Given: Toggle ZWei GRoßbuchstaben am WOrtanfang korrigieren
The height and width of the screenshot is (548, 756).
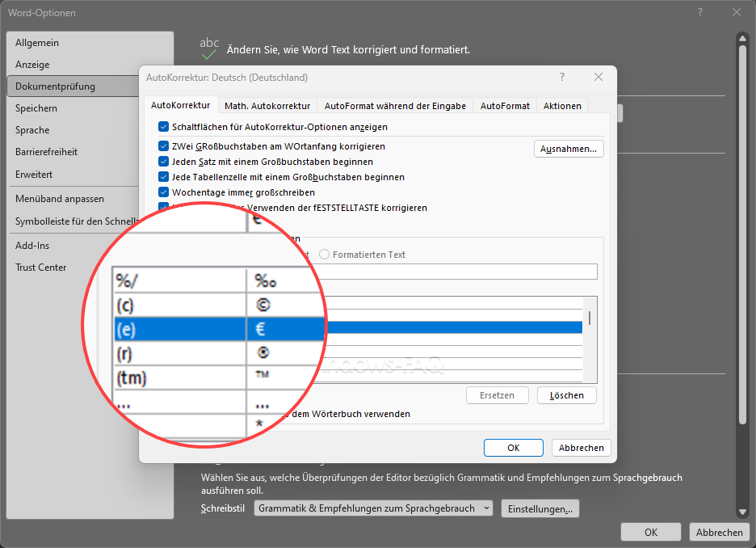Looking at the screenshot, I should coord(163,146).
